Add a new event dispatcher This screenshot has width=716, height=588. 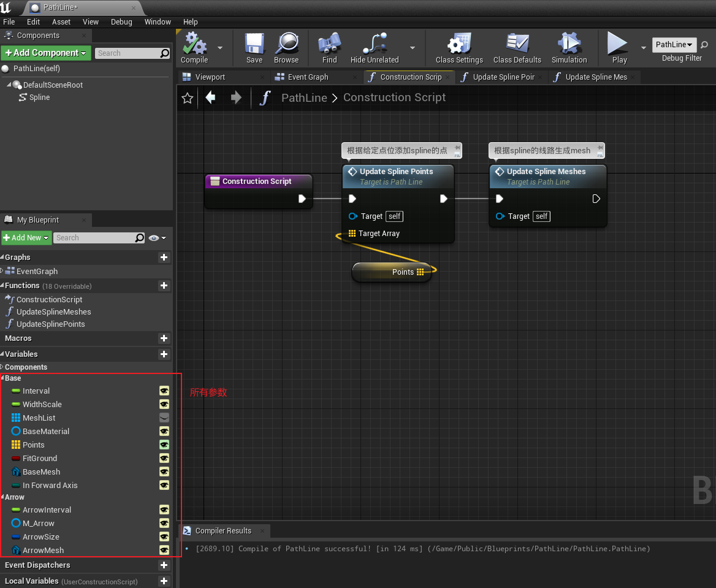pos(164,565)
